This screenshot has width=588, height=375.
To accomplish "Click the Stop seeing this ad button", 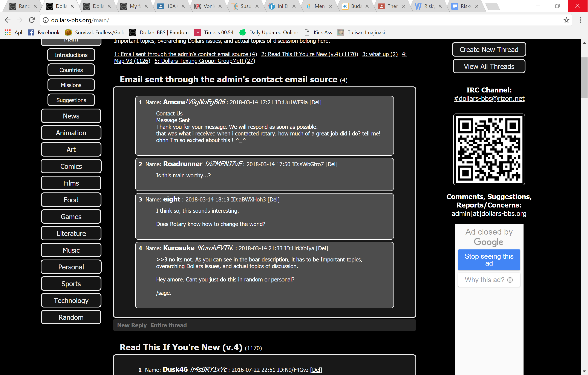I will [x=488, y=259].
